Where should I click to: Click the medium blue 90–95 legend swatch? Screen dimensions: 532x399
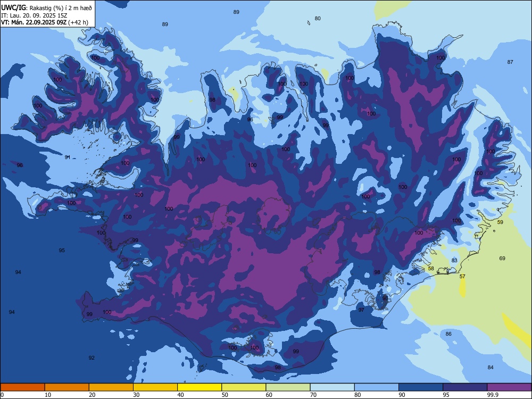[421, 387]
